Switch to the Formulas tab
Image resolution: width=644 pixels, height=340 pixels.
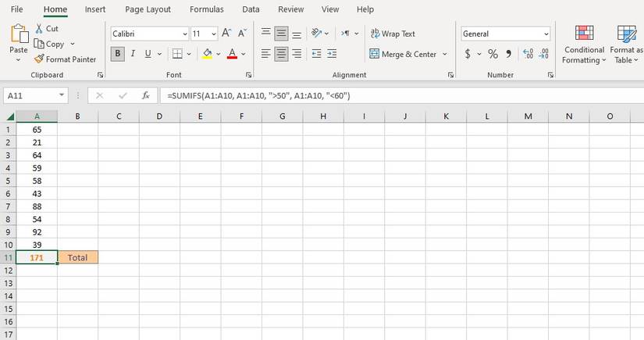point(207,9)
